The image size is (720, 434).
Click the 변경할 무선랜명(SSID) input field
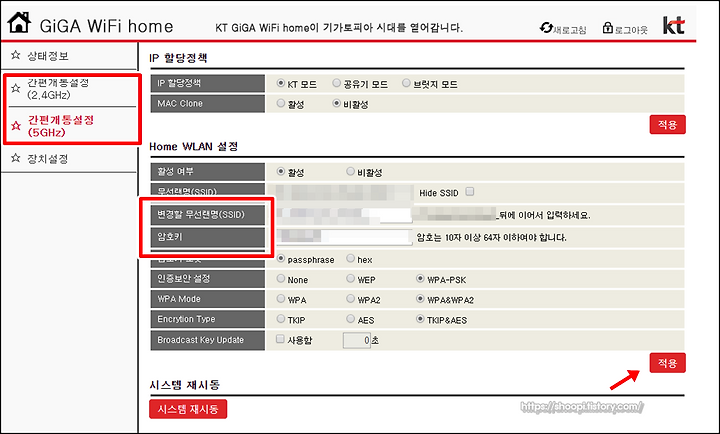point(344,214)
